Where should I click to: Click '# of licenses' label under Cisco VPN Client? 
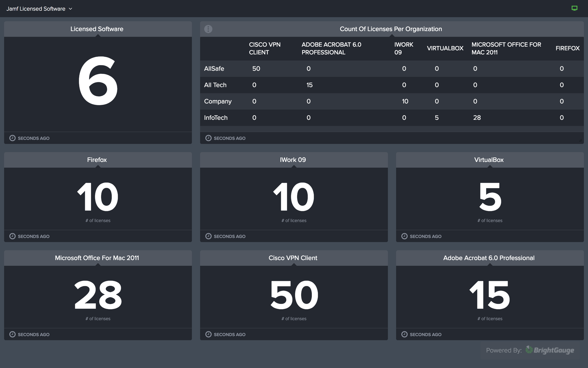(x=294, y=319)
